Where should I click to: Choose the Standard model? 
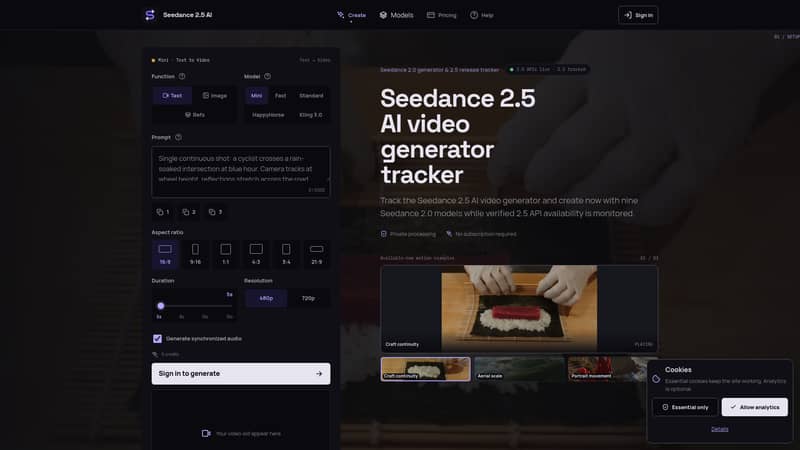311,95
